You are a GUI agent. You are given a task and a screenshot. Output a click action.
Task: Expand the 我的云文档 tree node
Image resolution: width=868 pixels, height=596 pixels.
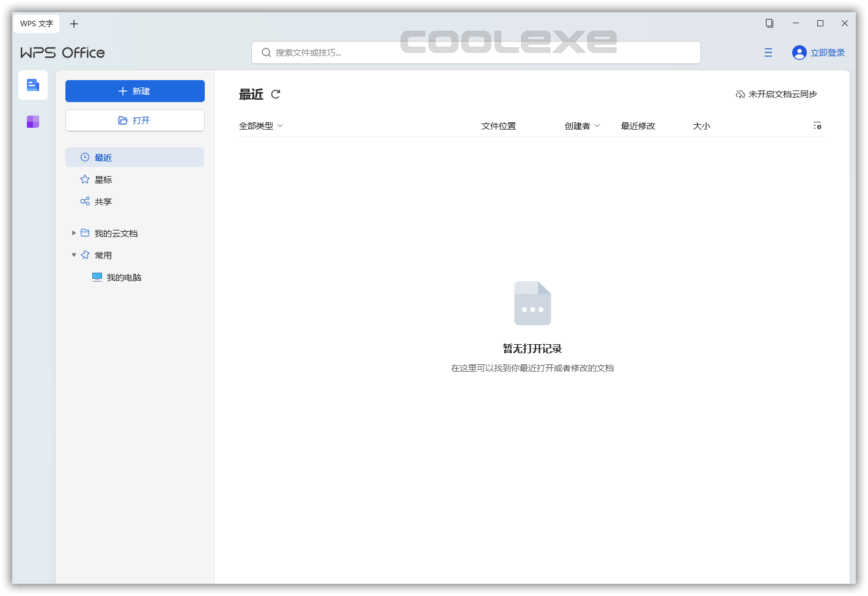74,233
